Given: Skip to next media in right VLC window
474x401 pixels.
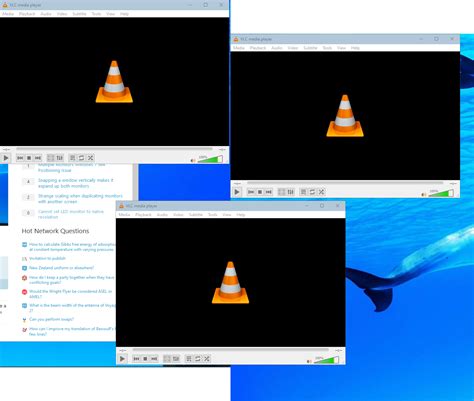Looking at the screenshot, I should tap(269, 192).
